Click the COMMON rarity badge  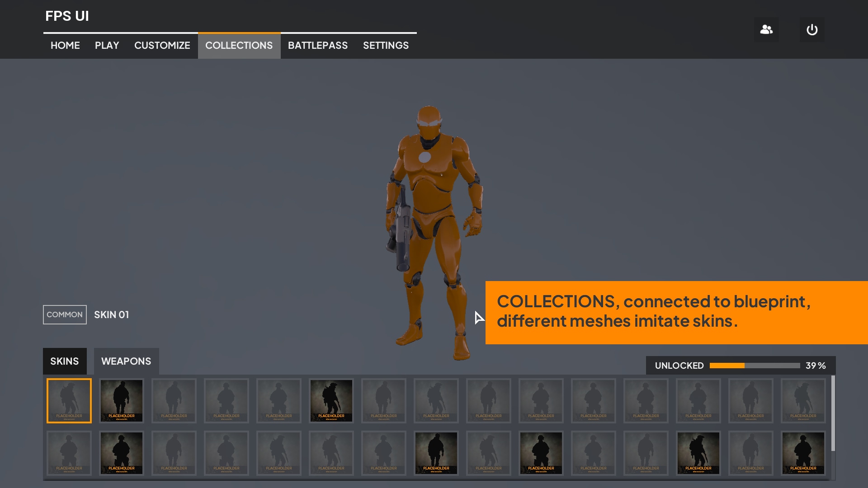(64, 314)
